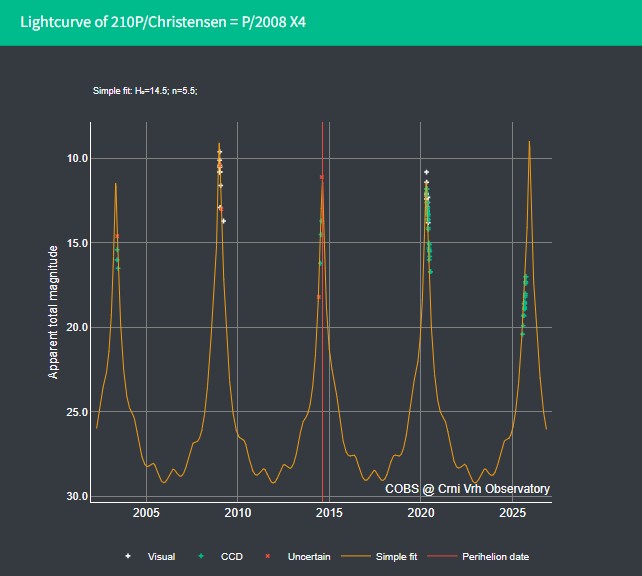Click the 30.0 magnitude axis label
The image size is (642, 576).
click(x=77, y=496)
